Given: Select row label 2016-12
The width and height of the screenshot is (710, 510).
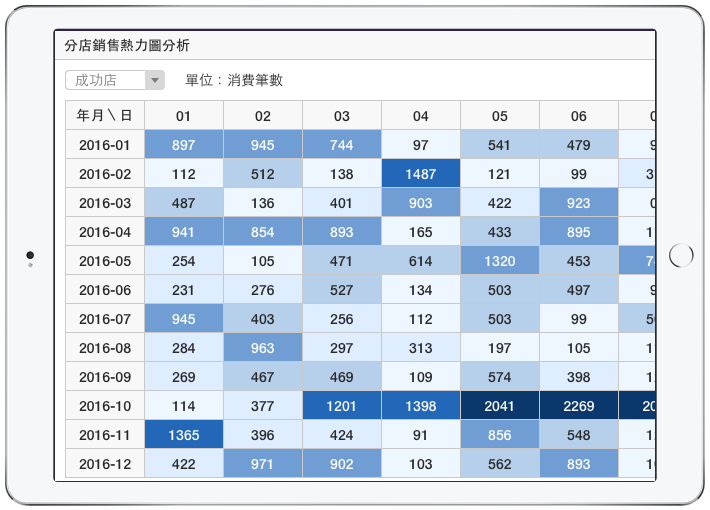Looking at the screenshot, I should (105, 464).
